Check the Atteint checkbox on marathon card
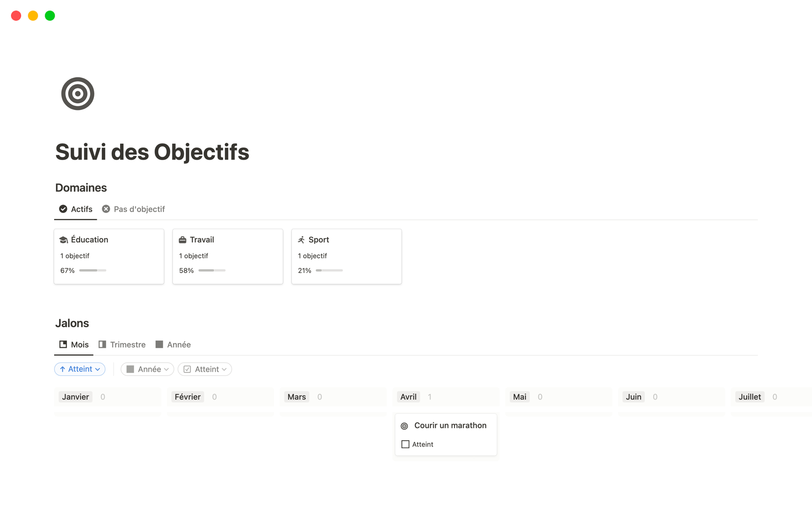 [405, 444]
